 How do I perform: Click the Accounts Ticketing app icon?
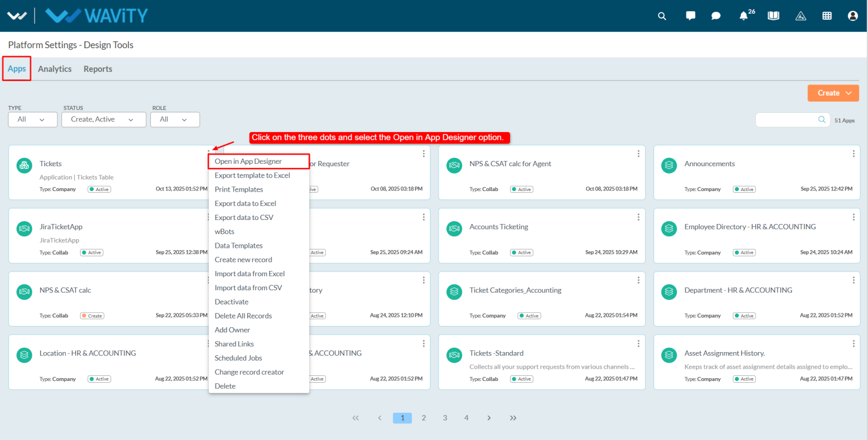[454, 229]
